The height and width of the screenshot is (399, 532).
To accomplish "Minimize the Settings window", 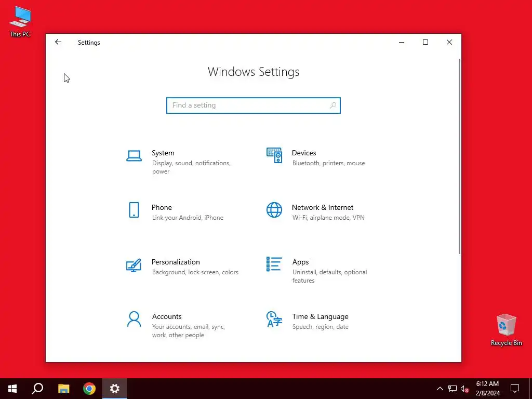I will point(402,42).
